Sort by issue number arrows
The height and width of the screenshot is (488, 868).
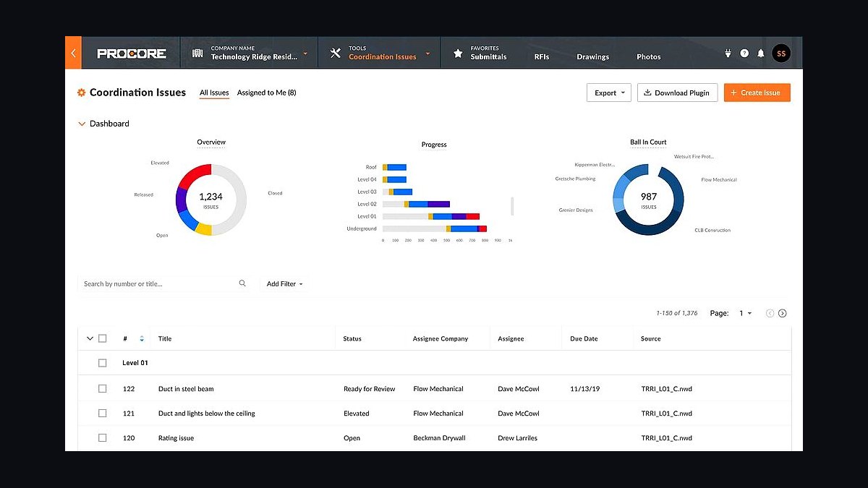coord(142,338)
